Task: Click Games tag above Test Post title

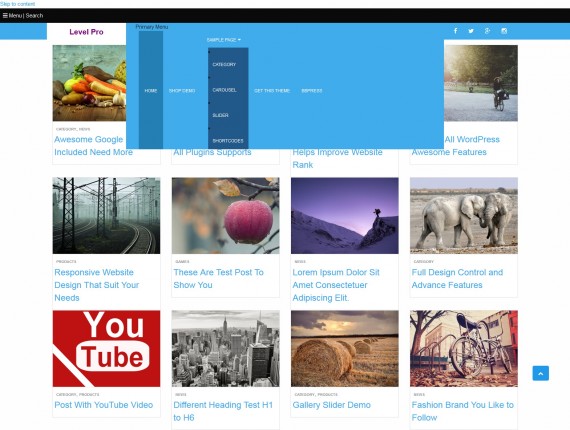Action: tap(182, 261)
